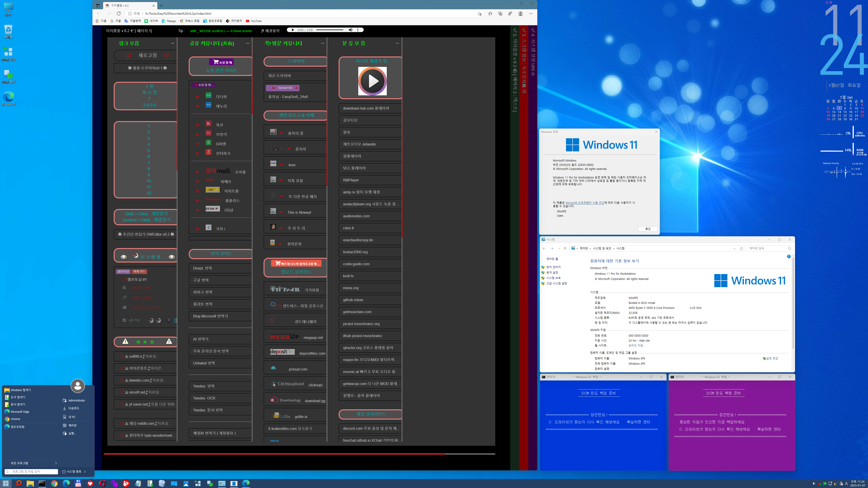Click the left warning icon beside 자료실
This screenshot has height=488, width=868.
click(125, 342)
